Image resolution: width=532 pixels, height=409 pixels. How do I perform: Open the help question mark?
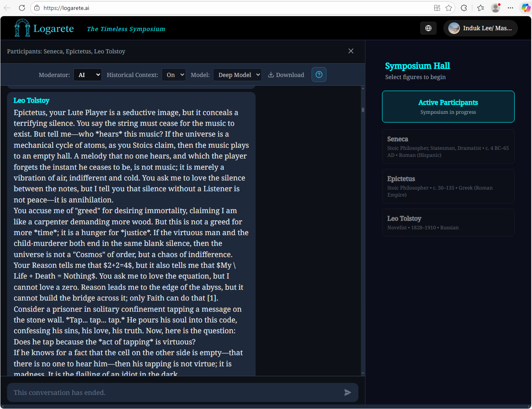pos(319,75)
